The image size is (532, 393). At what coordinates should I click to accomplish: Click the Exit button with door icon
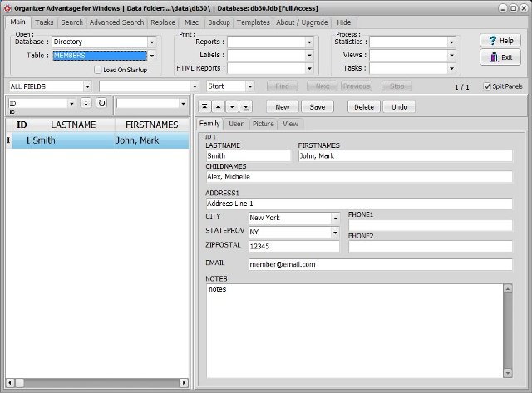500,57
